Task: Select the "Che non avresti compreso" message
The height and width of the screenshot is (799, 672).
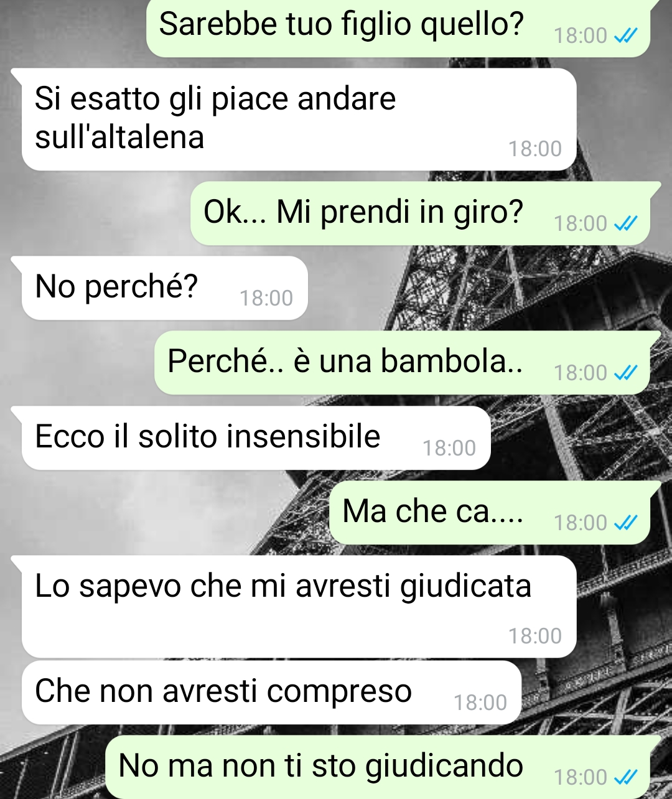Action: coord(271,693)
